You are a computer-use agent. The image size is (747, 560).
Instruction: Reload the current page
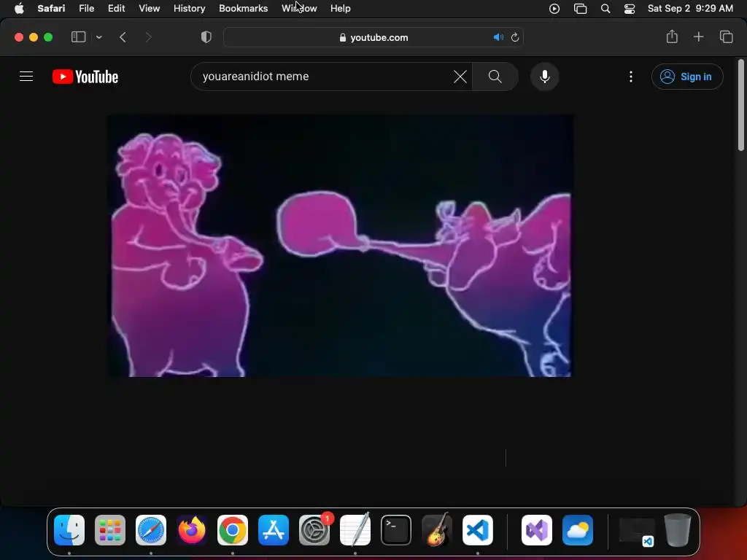(514, 37)
